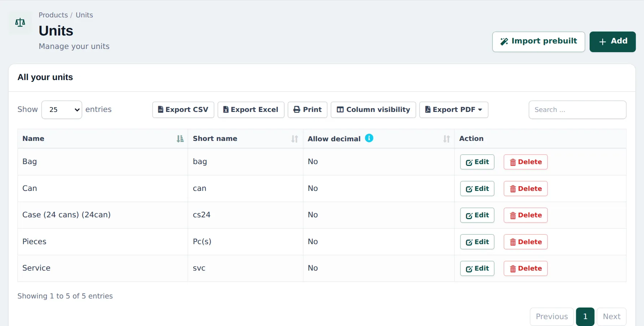Focus the Search input field

coord(577,110)
